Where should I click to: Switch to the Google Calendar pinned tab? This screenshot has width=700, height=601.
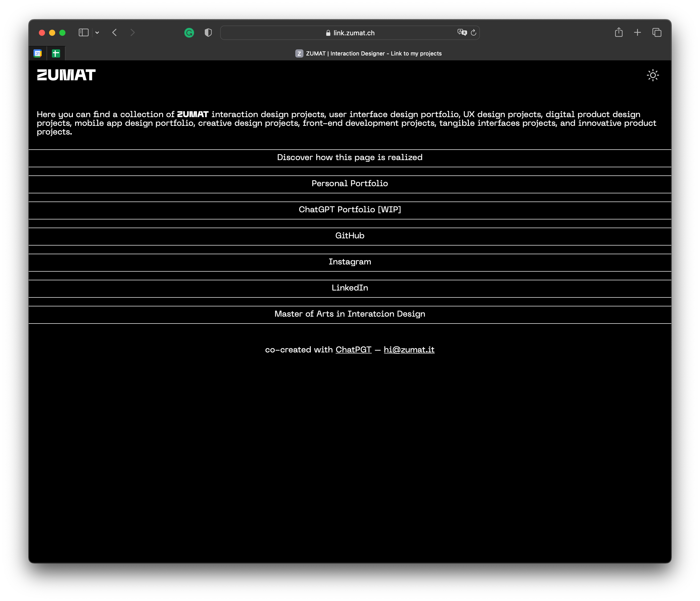pos(38,53)
